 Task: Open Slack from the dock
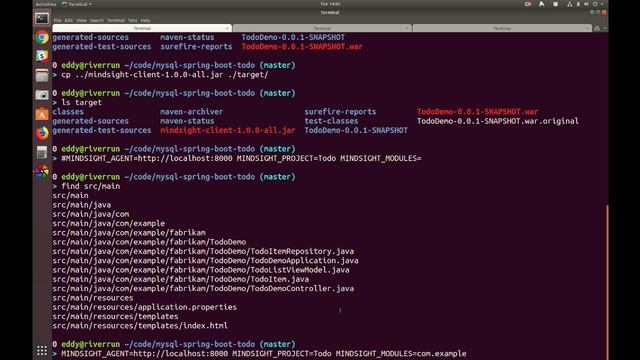(42, 56)
